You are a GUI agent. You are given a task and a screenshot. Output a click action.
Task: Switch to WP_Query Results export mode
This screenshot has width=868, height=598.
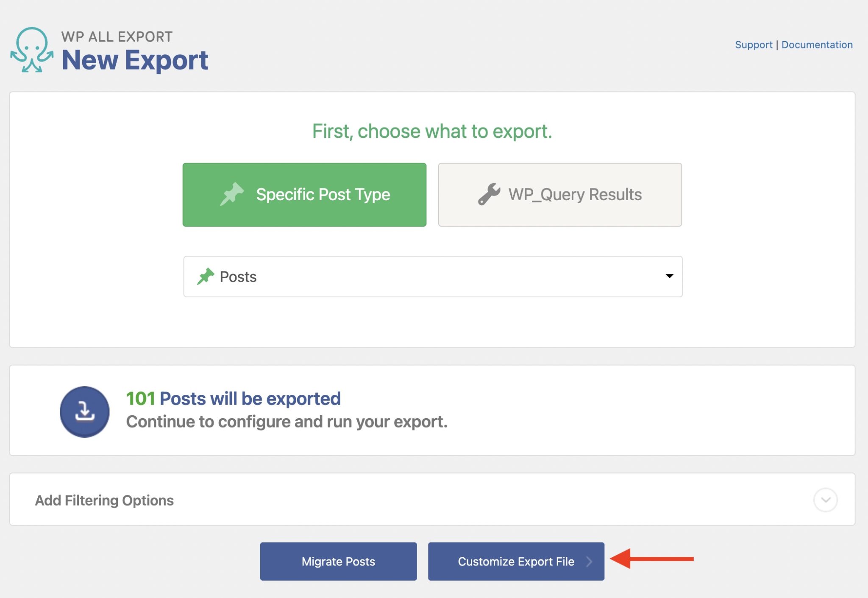tap(559, 194)
